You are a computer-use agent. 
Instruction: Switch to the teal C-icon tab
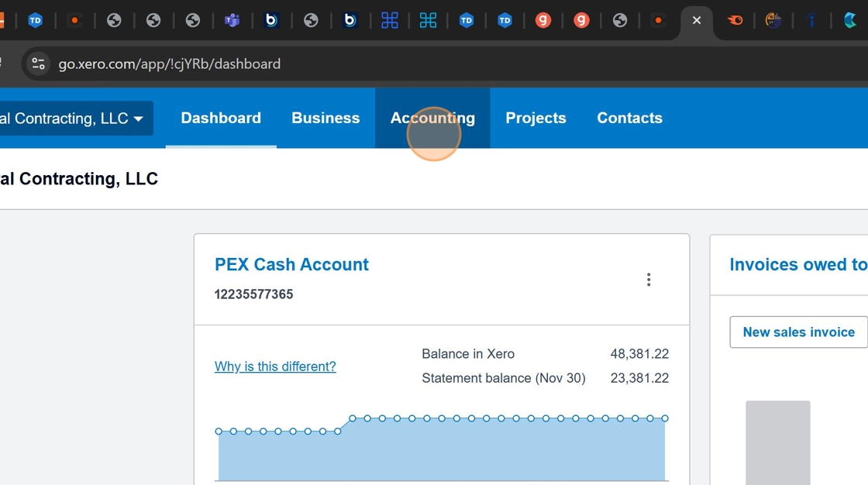point(849,20)
